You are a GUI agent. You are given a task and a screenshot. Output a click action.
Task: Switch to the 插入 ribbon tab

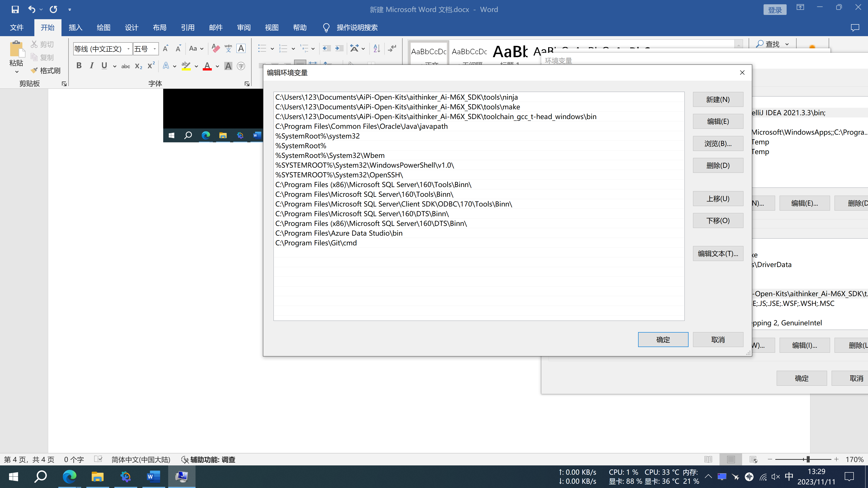75,28
